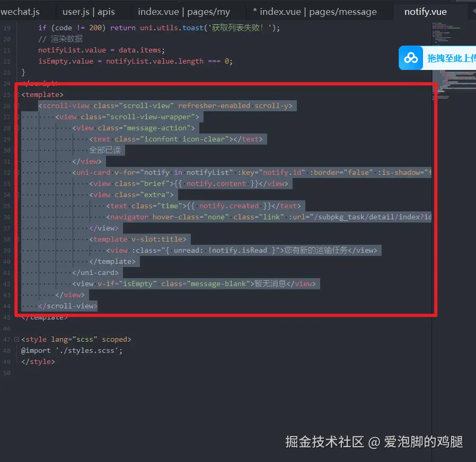476x462 pixels.
Task: Select the notify.vue tab
Action: pyautogui.click(x=425, y=12)
